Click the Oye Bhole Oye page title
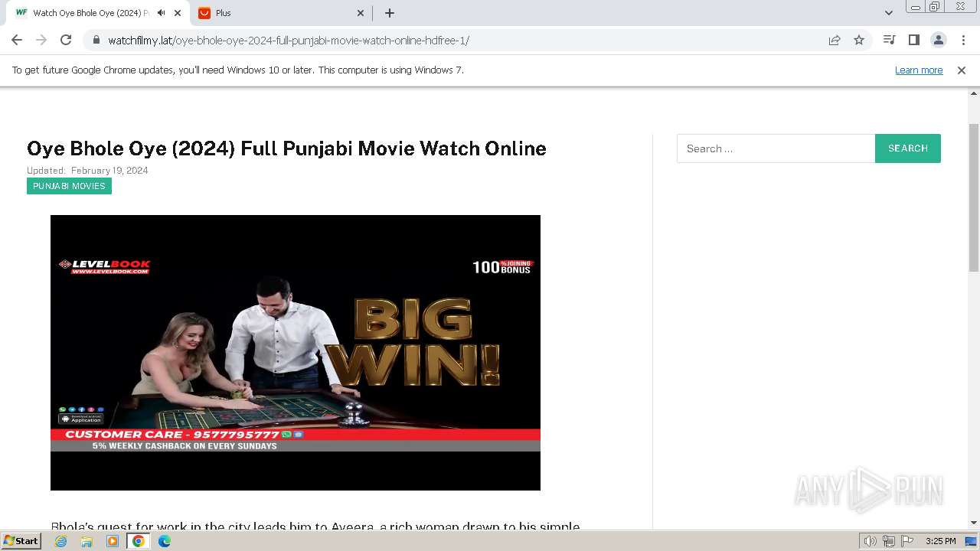The height and width of the screenshot is (551, 980). click(286, 148)
